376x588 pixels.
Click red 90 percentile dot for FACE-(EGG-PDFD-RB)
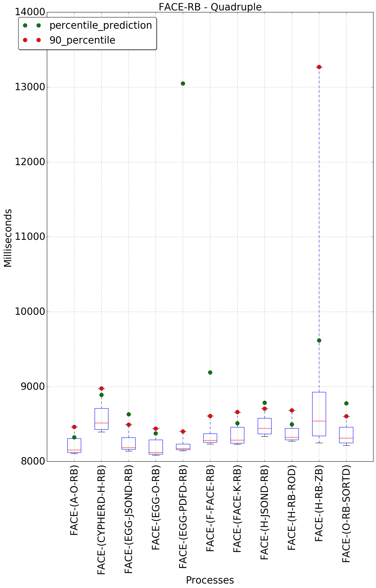click(x=183, y=431)
